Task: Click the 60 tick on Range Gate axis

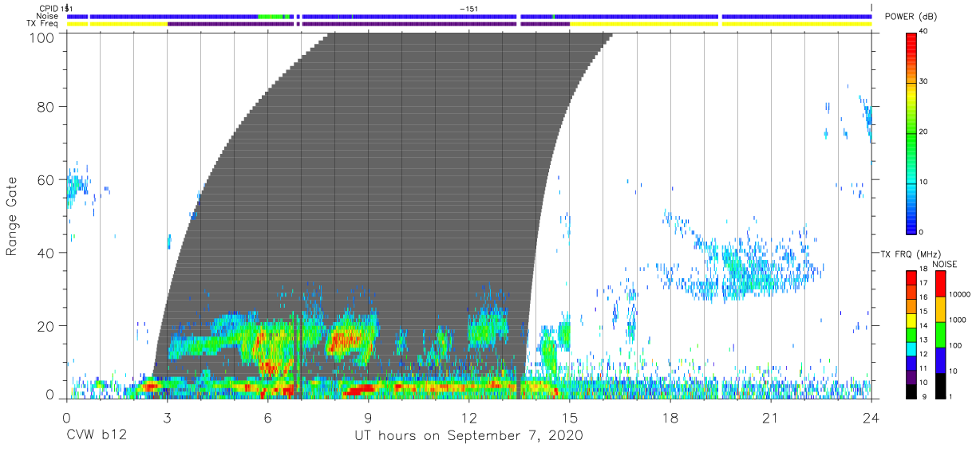Action: pos(47,179)
